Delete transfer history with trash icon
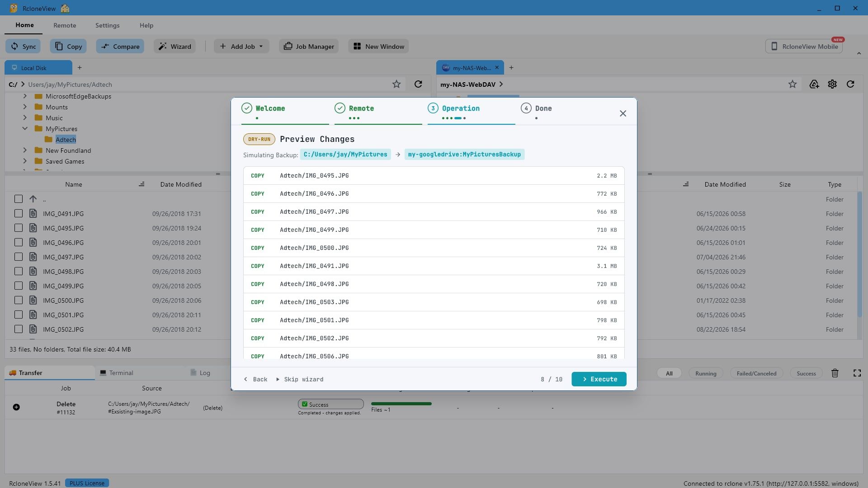Image resolution: width=868 pixels, height=488 pixels. [x=835, y=373]
